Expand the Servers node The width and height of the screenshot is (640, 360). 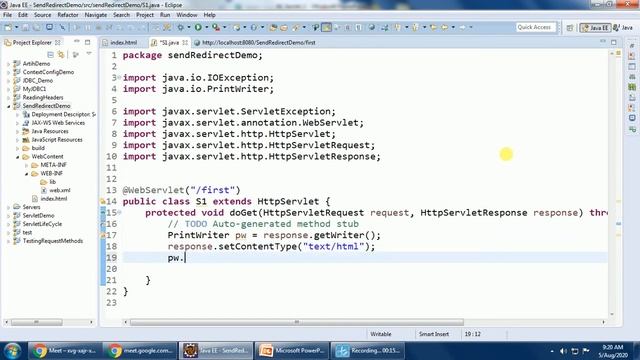9,207
